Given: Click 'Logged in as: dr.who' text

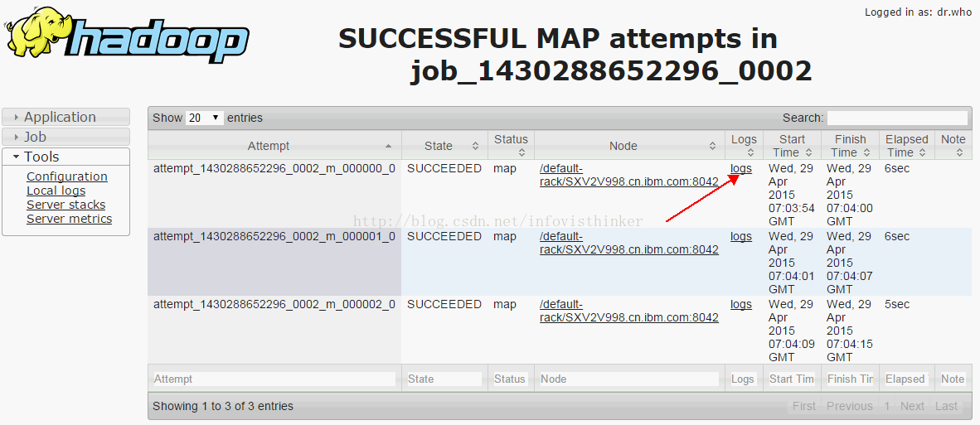Looking at the screenshot, I should pos(919,12).
